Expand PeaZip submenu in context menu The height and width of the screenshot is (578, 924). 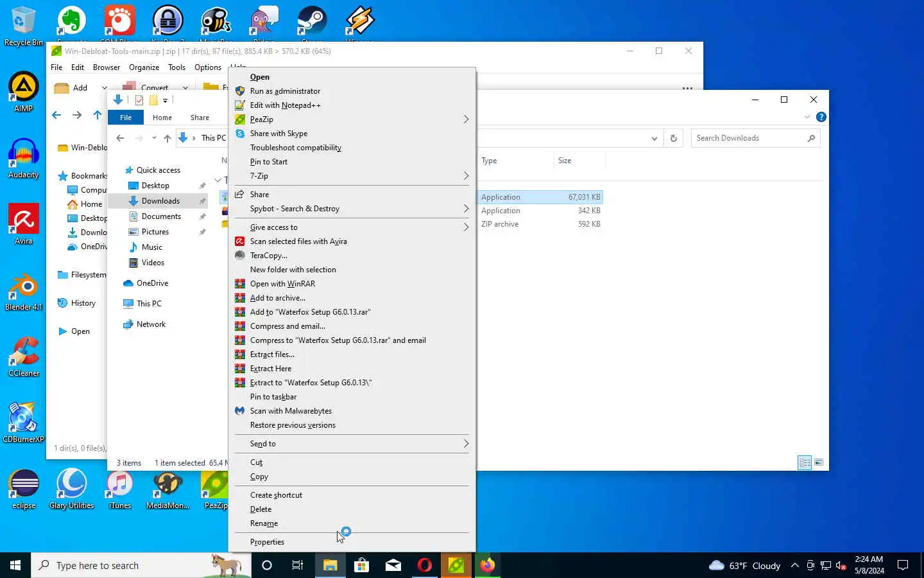click(x=466, y=119)
